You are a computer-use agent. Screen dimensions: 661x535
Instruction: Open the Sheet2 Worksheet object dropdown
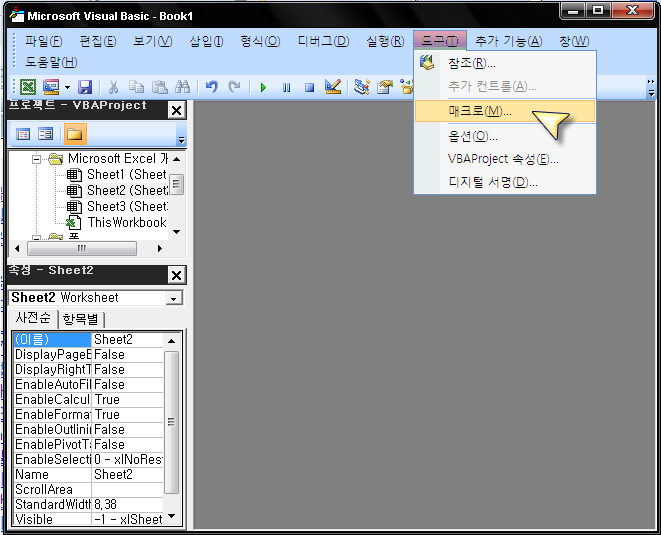(173, 298)
